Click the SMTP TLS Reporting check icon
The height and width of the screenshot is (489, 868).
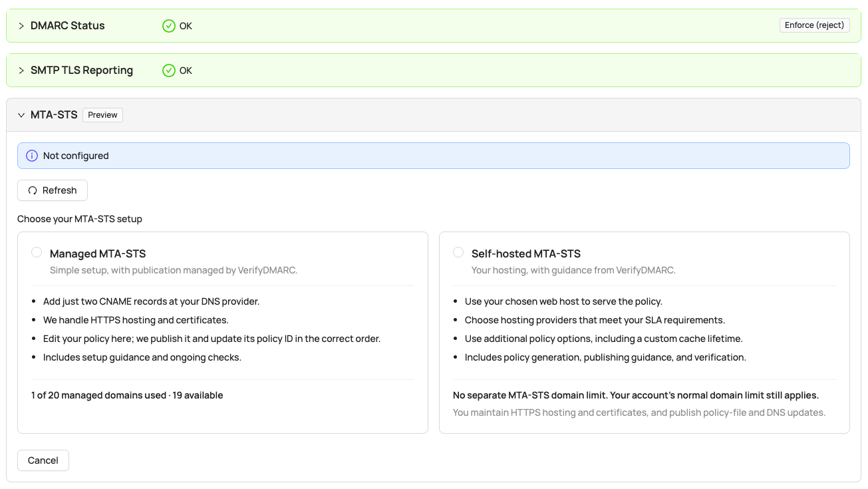coord(169,71)
